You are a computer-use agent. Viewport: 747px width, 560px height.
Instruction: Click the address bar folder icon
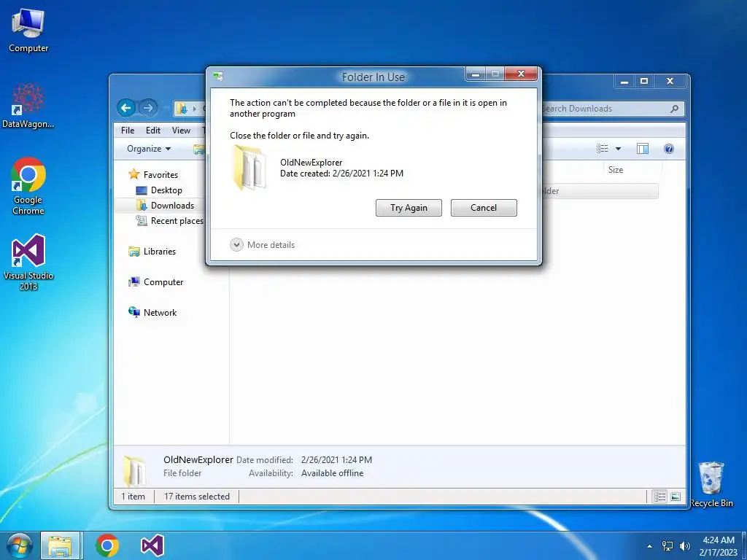pos(182,109)
